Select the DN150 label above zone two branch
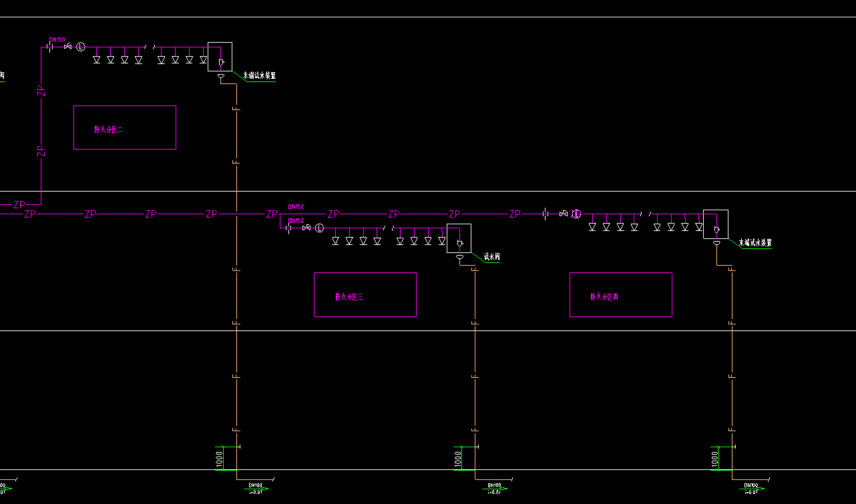 click(x=57, y=40)
